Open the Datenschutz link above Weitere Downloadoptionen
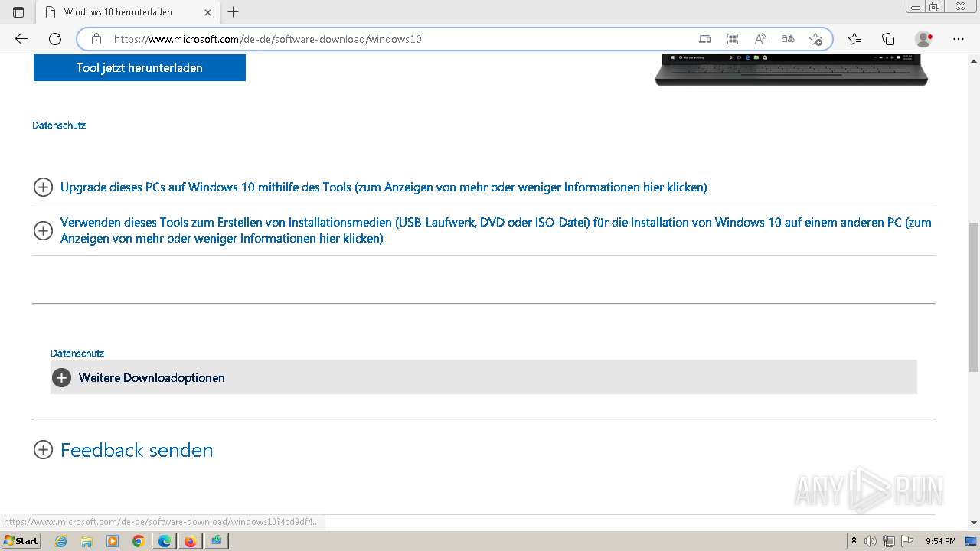This screenshot has width=980, height=551. point(77,353)
